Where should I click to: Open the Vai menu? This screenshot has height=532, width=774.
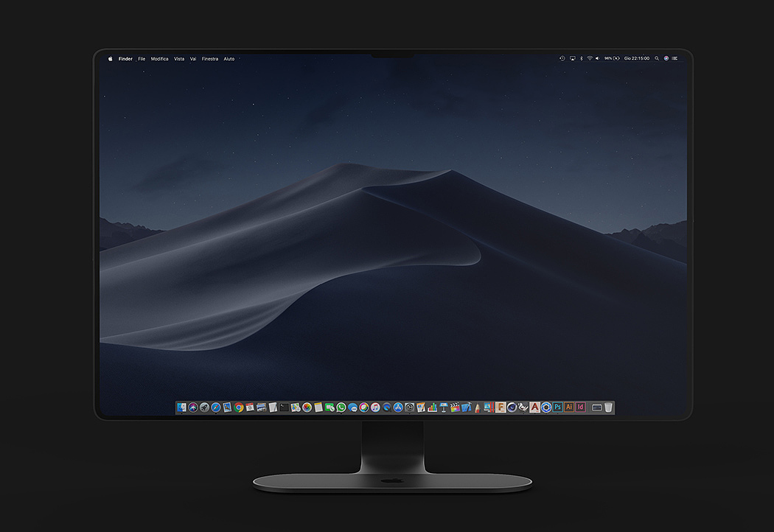coord(193,59)
